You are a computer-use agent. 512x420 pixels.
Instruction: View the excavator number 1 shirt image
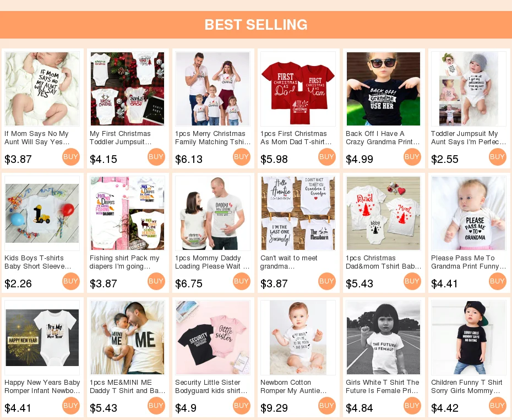tap(42, 213)
